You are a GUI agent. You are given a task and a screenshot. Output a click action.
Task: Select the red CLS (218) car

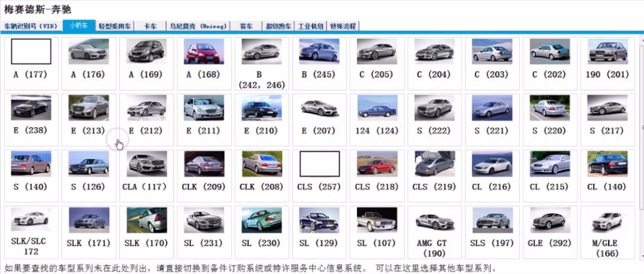tap(377, 164)
